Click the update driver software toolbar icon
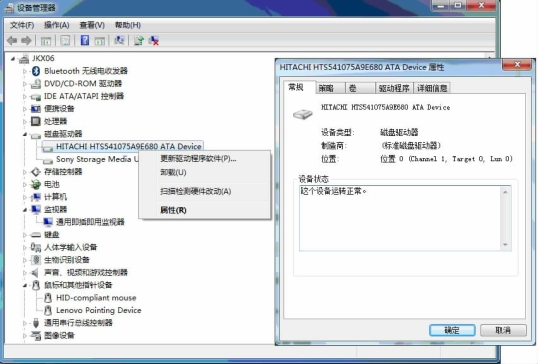Screen dimensions: 538x364 pyautogui.click(x=139, y=40)
